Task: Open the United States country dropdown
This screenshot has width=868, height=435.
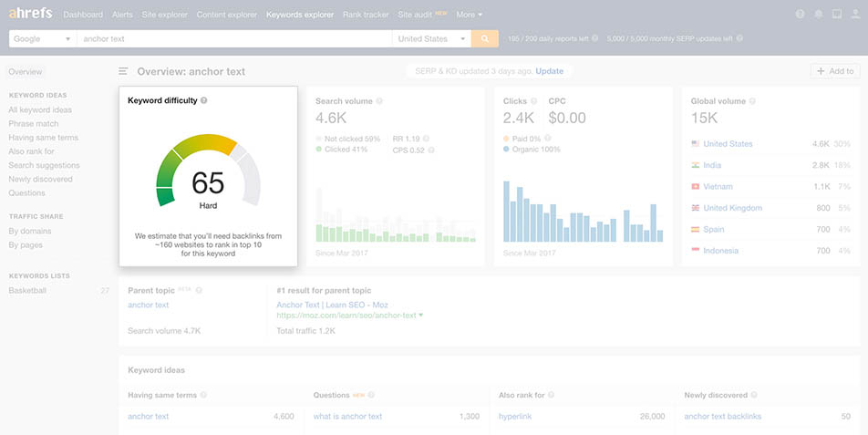Action: (x=431, y=38)
